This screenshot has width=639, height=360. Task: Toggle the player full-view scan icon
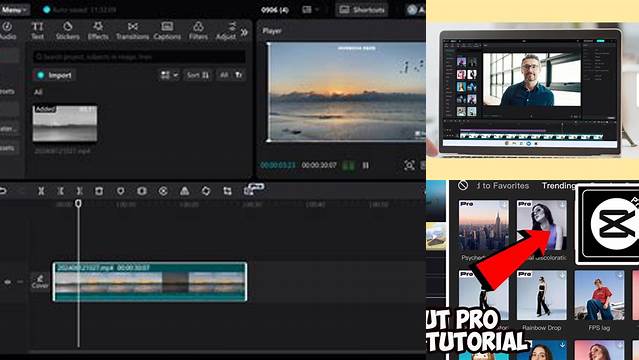point(409,165)
